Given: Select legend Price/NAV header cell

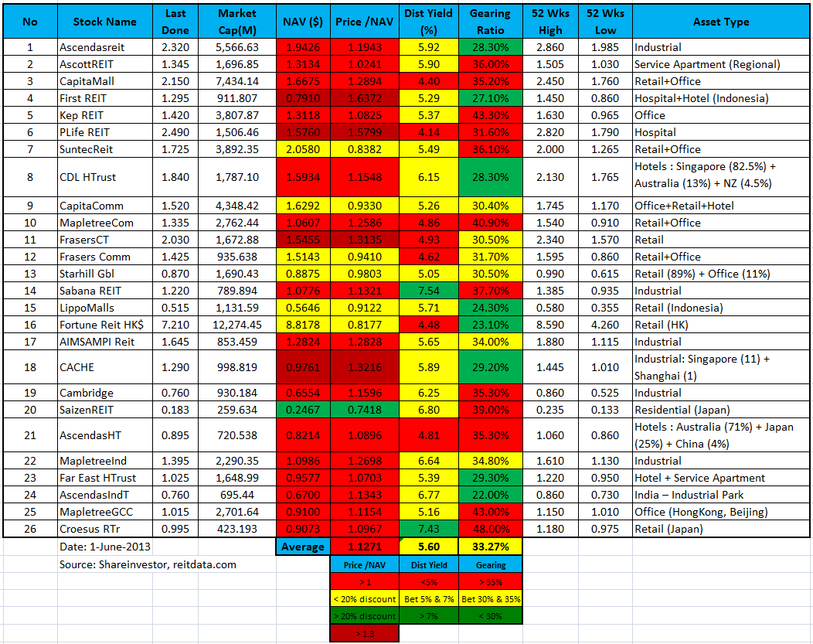Looking at the screenshot, I should click(x=365, y=565).
